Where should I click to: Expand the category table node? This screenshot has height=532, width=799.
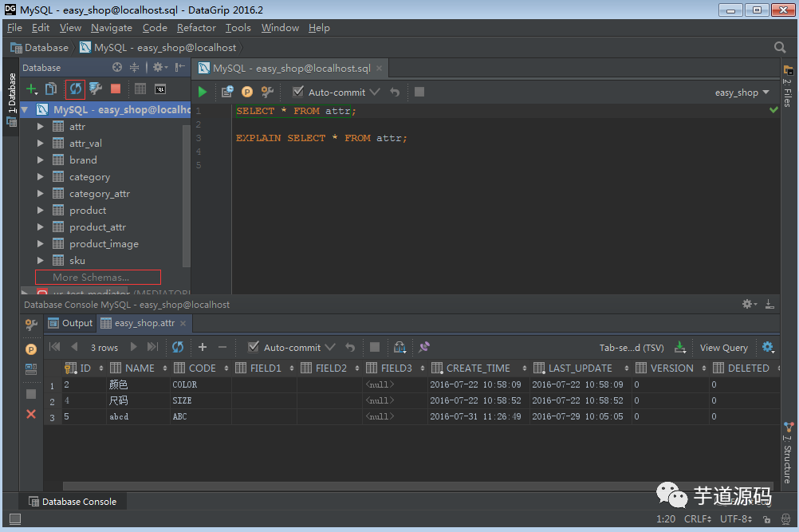(40, 177)
